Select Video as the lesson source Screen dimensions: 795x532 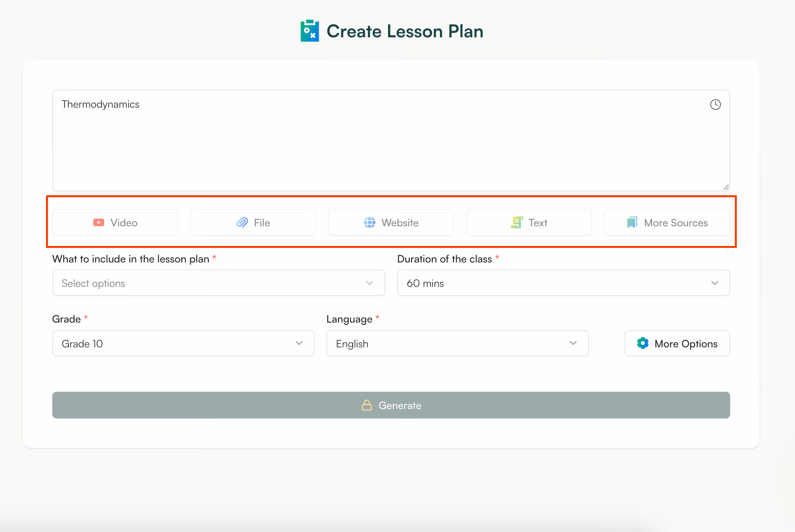tap(115, 222)
